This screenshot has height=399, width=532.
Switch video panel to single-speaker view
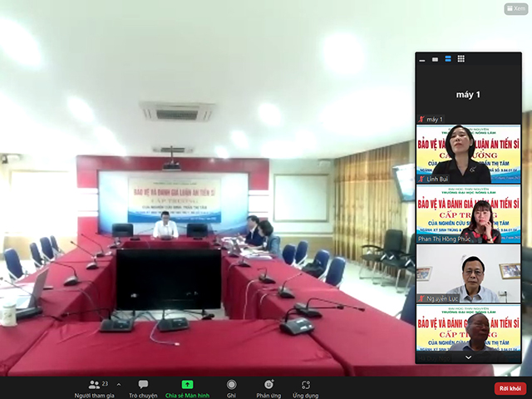point(435,59)
